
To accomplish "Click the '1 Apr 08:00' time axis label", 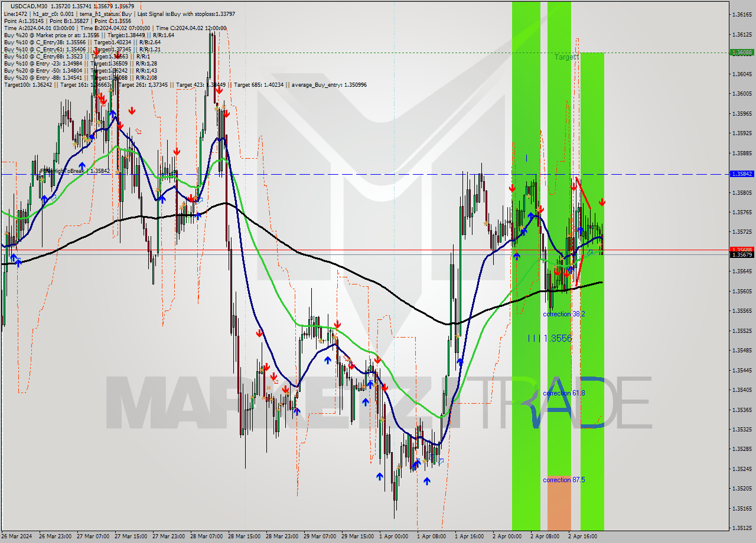I will [432, 537].
